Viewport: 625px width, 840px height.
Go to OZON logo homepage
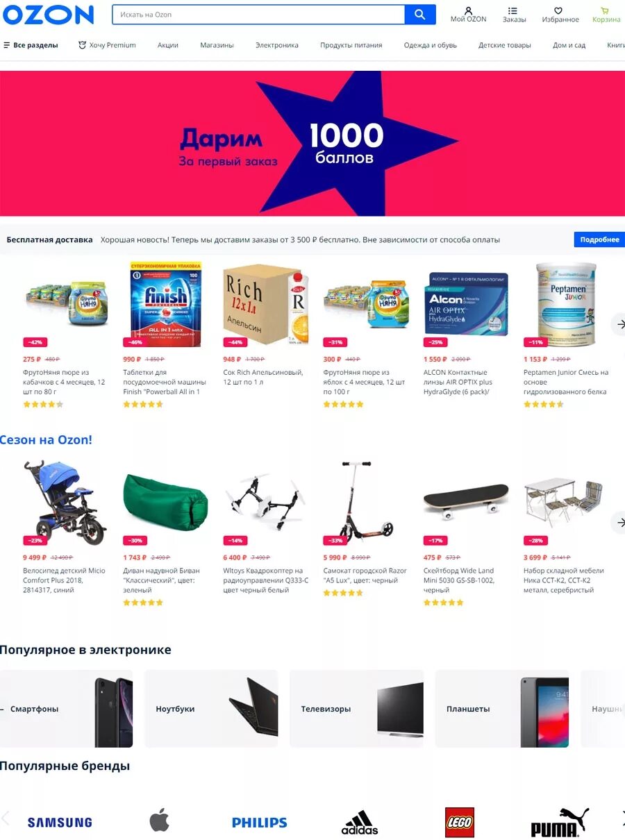point(48,15)
